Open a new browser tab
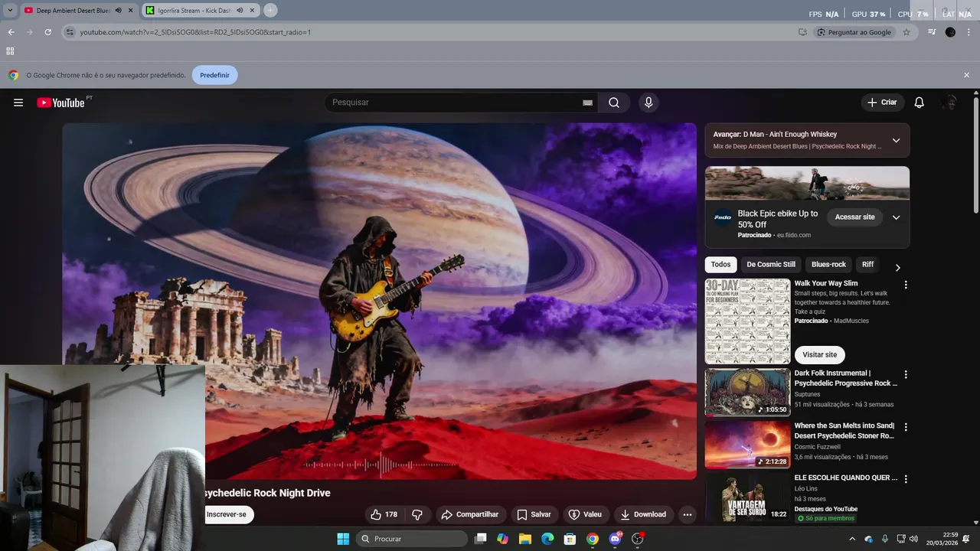 click(x=270, y=11)
